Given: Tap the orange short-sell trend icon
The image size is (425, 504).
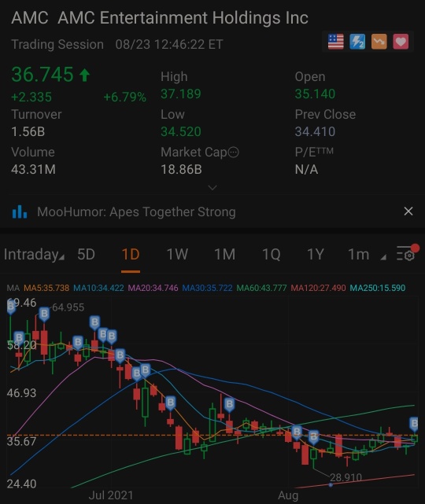Looking at the screenshot, I should pos(379,42).
